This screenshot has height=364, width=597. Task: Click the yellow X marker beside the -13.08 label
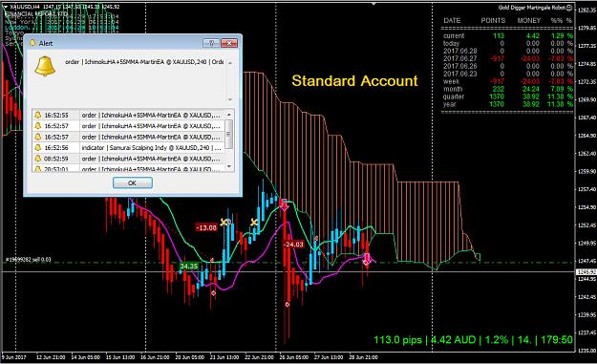(224, 222)
